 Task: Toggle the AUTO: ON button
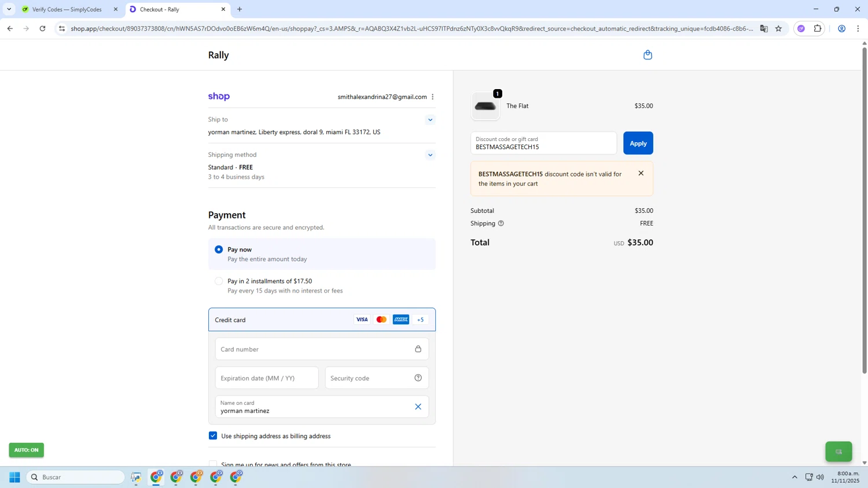(27, 450)
